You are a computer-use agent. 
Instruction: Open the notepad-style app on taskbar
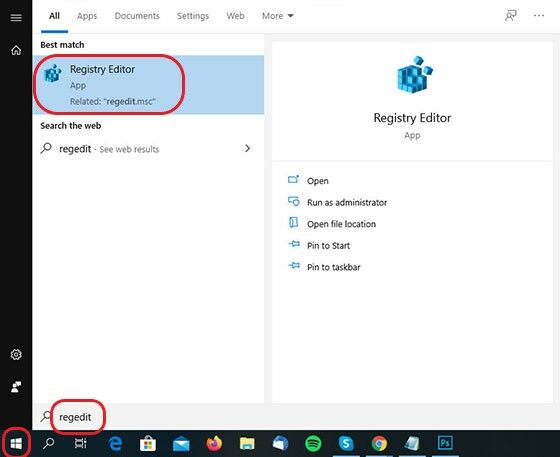412,444
